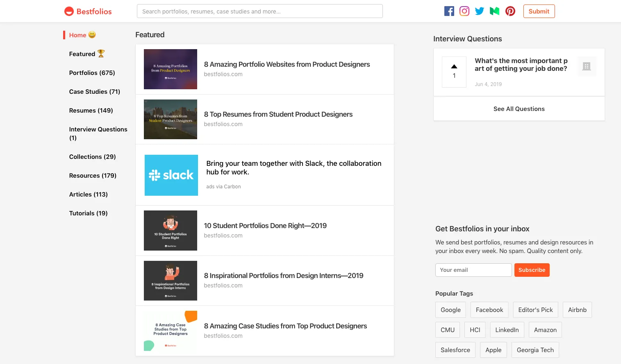The height and width of the screenshot is (364, 621).
Task: Open 8 Inspirational Portfolios from Design Interns title
Action: coord(284,276)
